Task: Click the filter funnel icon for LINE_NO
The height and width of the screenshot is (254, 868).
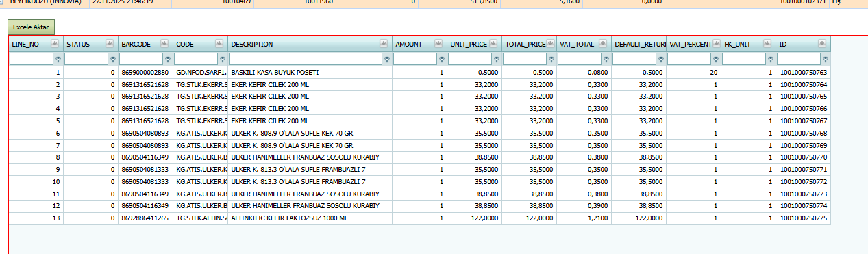Action: tap(58, 60)
